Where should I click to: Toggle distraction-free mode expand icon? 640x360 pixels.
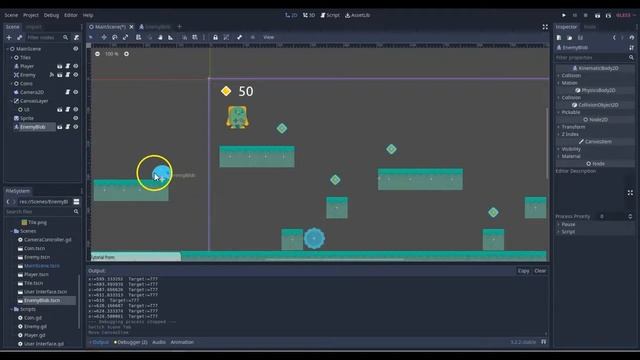click(545, 27)
